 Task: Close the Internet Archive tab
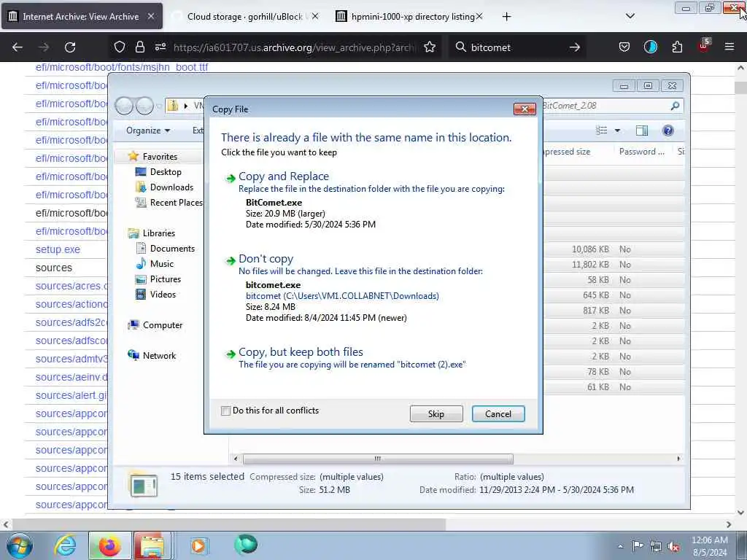[150, 16]
